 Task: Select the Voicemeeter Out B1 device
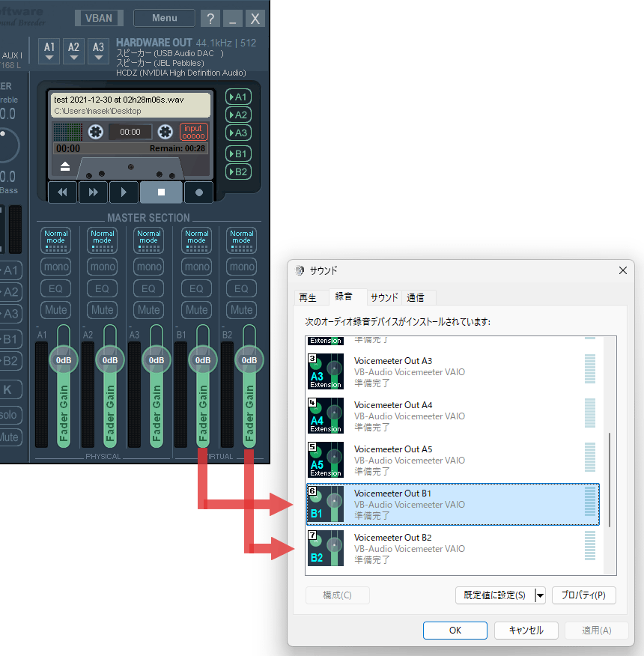(x=453, y=504)
